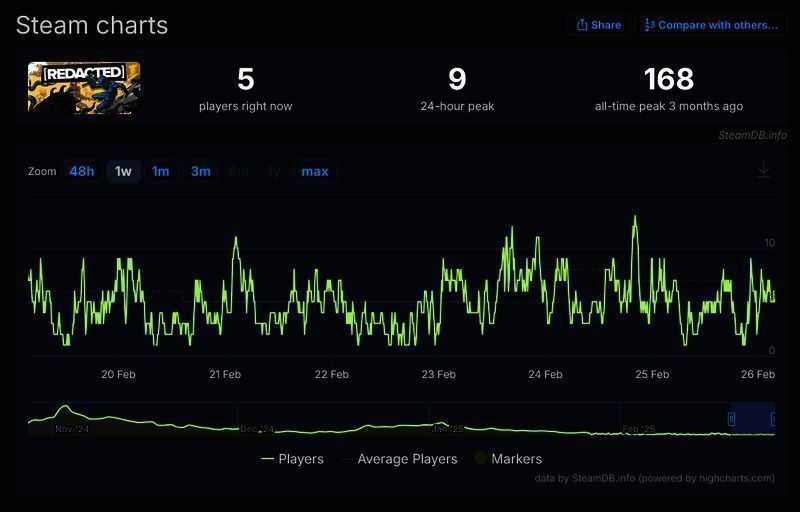Screen dimensions: 800x512
Task: Click the right navigator range handle
Action: tap(774, 419)
